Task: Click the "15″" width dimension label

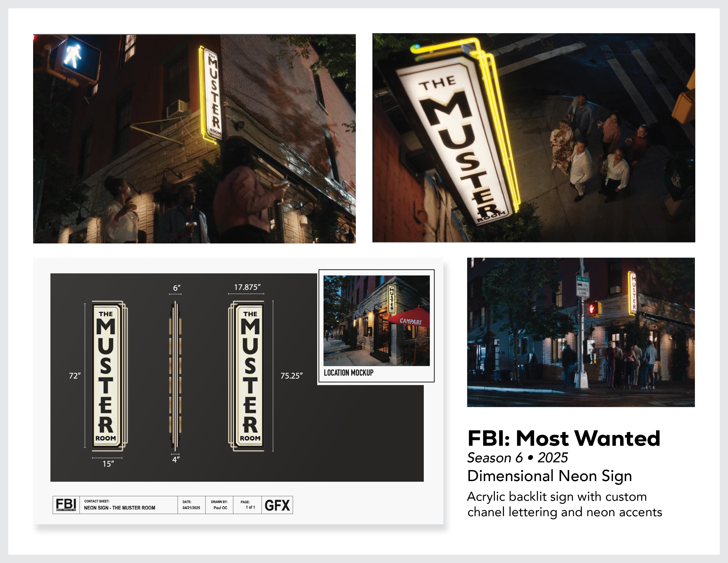Action: tap(108, 464)
